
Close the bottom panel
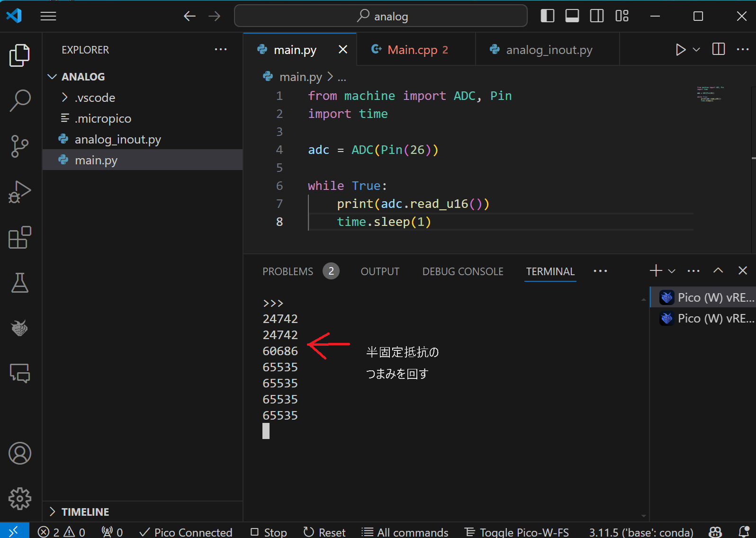743,270
